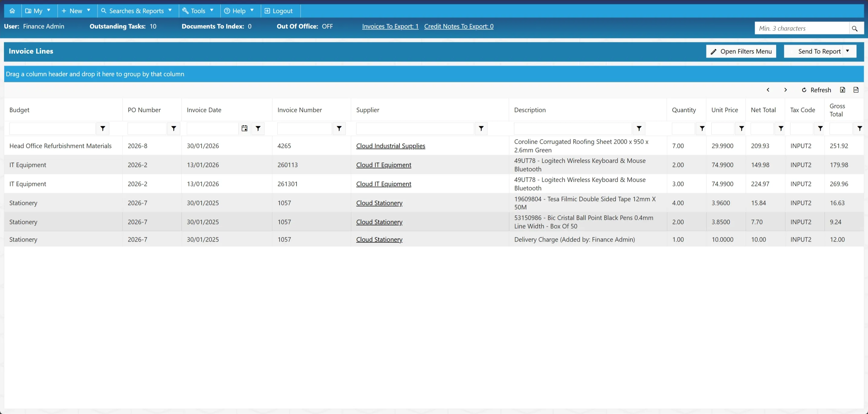Open the Budget column filter icon
The width and height of the screenshot is (868, 414).
(x=103, y=128)
